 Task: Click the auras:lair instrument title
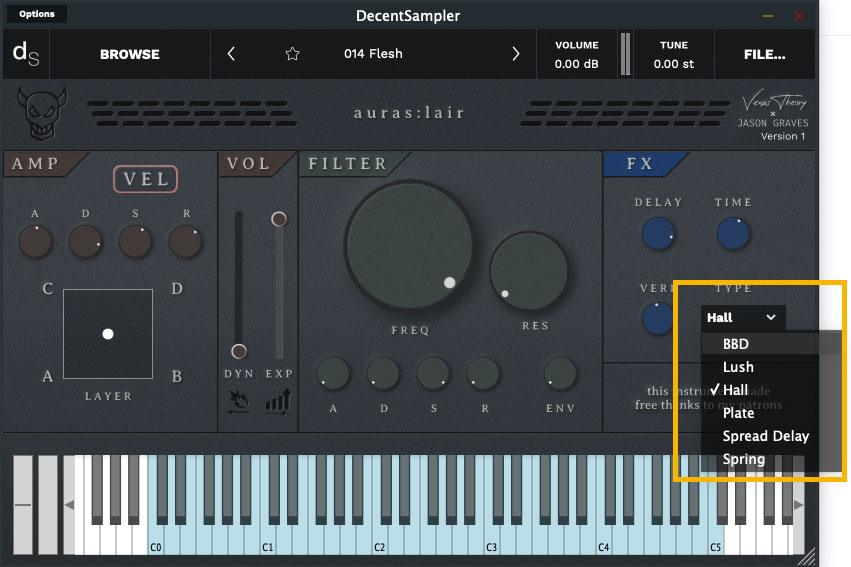pos(409,113)
